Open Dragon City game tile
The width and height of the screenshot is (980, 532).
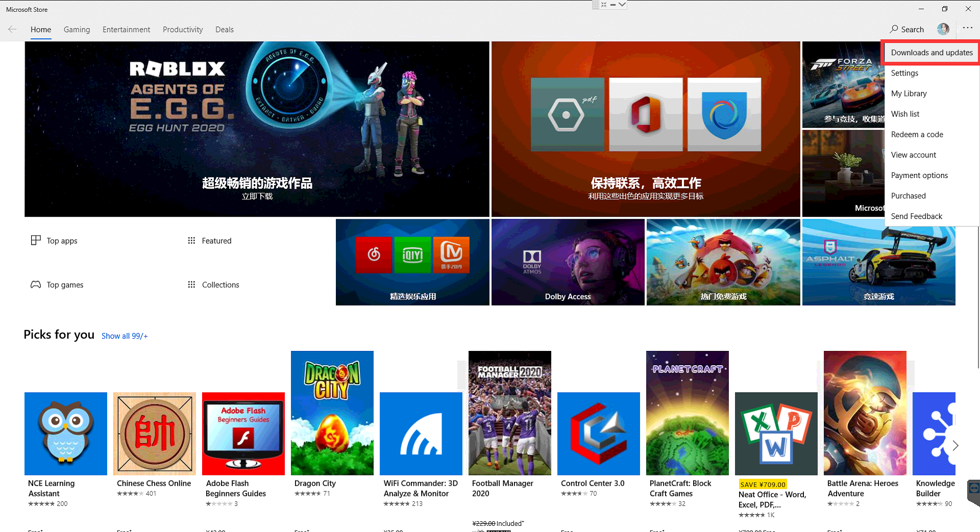pyautogui.click(x=332, y=413)
